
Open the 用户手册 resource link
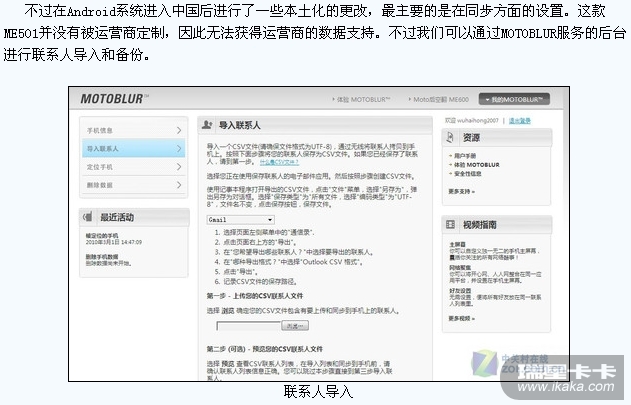(465, 156)
